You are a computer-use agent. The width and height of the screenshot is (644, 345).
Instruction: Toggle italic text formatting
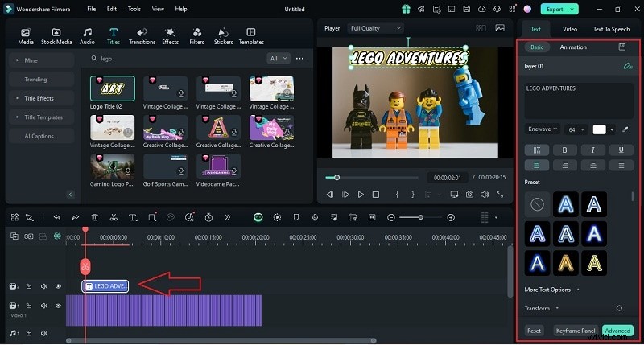click(x=592, y=150)
